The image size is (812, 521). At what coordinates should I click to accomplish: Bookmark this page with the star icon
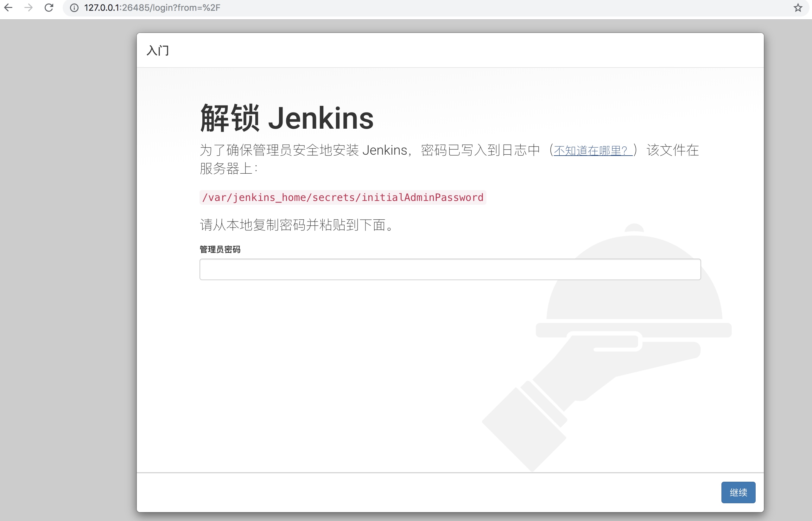[798, 8]
